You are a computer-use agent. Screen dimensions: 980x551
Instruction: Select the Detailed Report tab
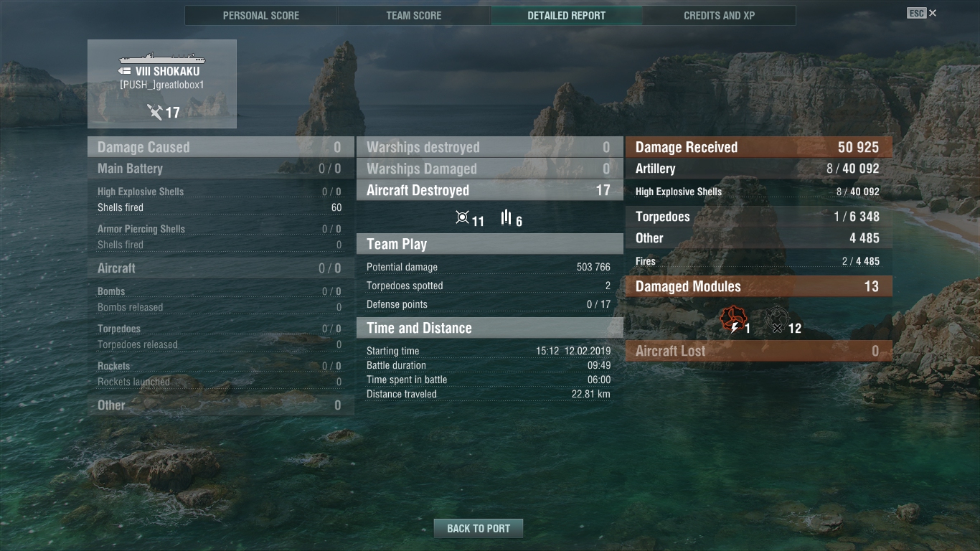567,15
